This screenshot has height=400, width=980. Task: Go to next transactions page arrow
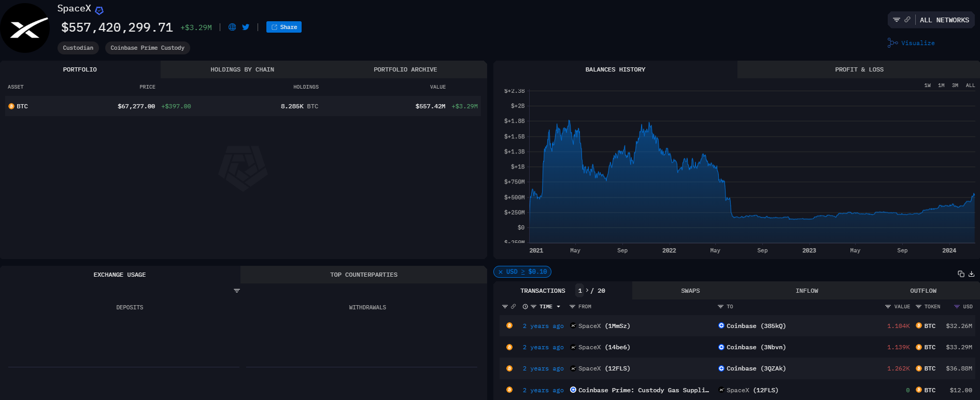[587, 291]
